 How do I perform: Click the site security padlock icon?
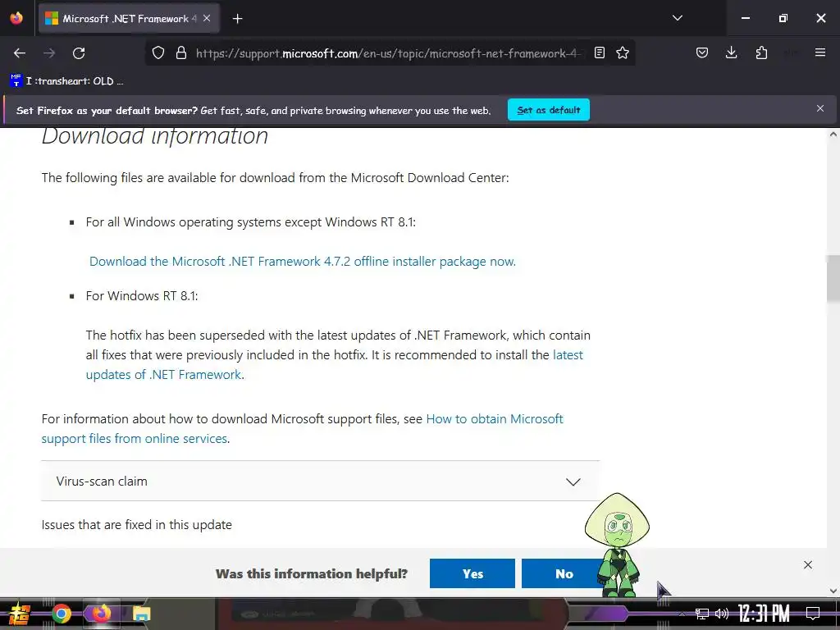181,53
